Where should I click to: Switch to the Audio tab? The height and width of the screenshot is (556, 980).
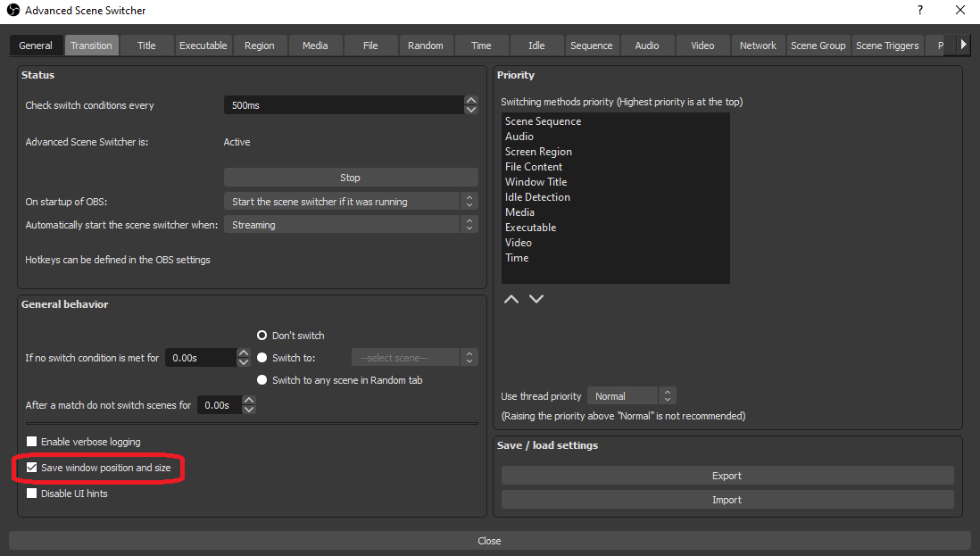tap(646, 45)
